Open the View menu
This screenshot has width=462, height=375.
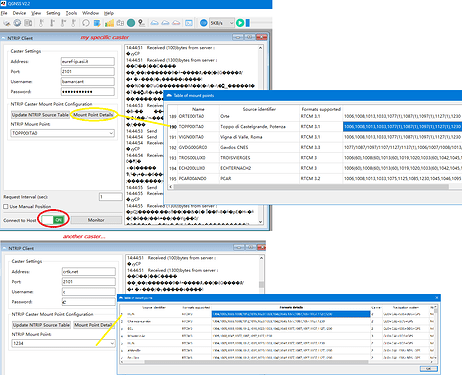tap(36, 13)
